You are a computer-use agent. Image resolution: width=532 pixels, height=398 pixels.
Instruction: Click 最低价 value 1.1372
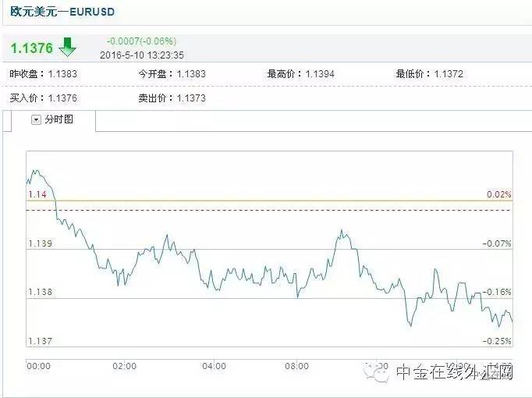click(x=449, y=74)
